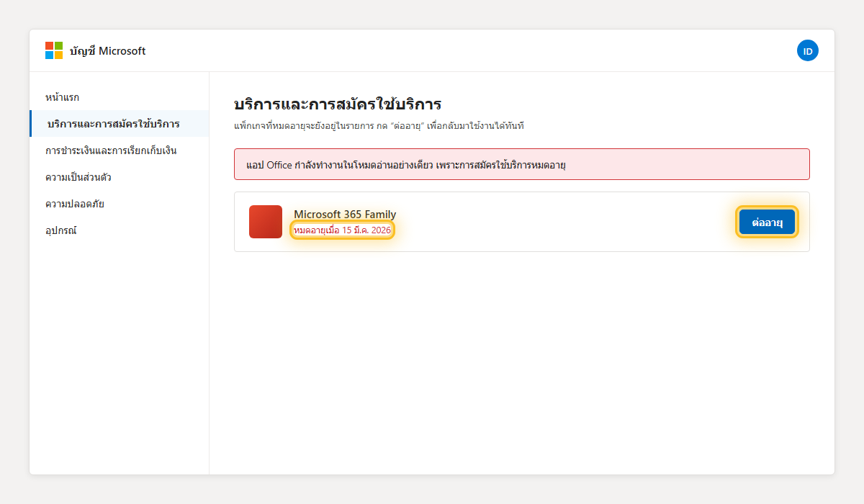
Task: Select บริการและการสมัครใช้บริการ in sidebar
Action: [120, 124]
